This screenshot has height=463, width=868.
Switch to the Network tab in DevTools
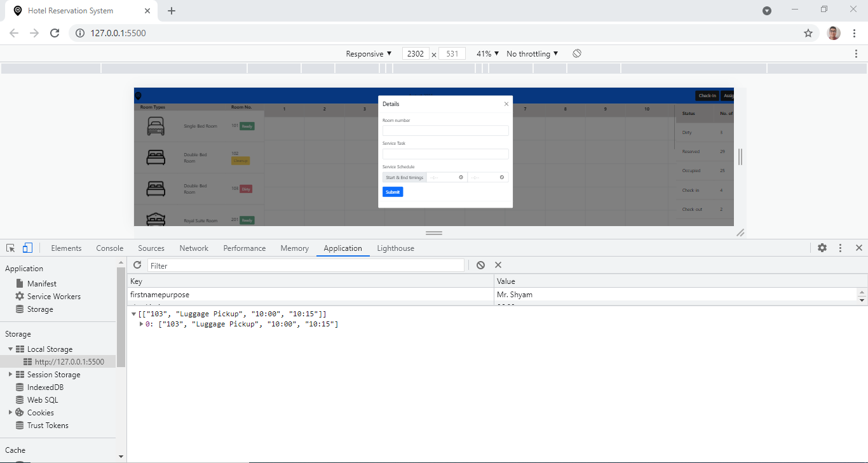click(x=194, y=248)
